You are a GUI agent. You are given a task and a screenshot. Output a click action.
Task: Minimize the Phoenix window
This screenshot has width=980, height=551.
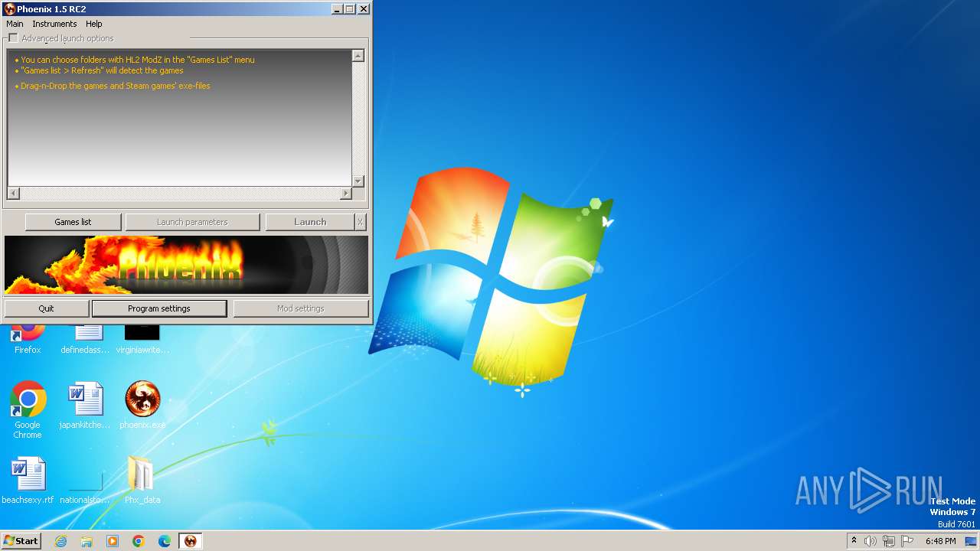(337, 9)
